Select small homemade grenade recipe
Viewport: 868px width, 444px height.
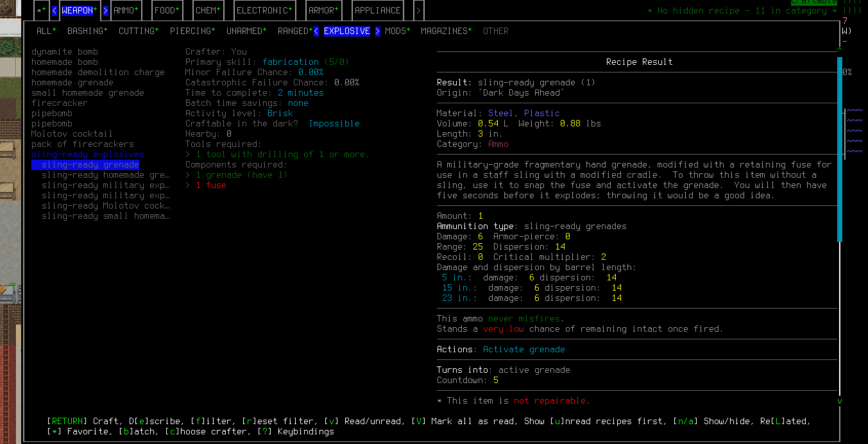click(88, 92)
